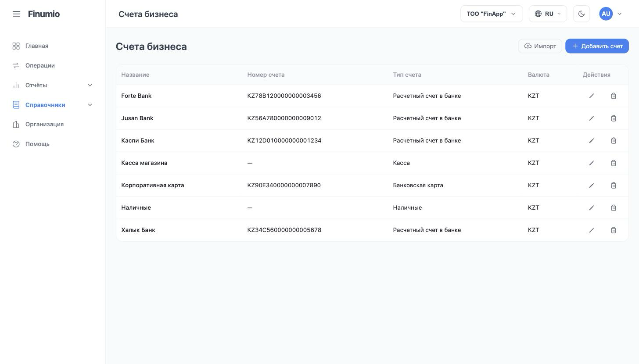Select account number KZ56A780000000009012
Viewport: 639px width, 364px height.
click(284, 118)
